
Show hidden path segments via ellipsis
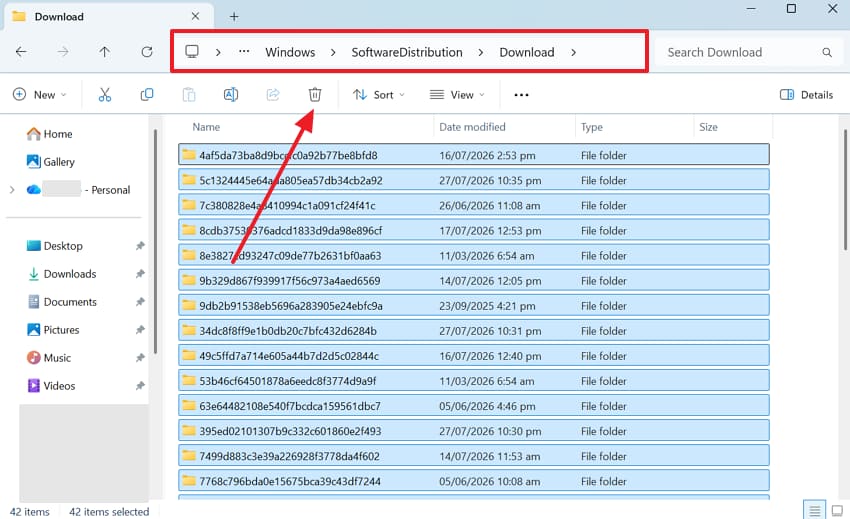click(244, 52)
